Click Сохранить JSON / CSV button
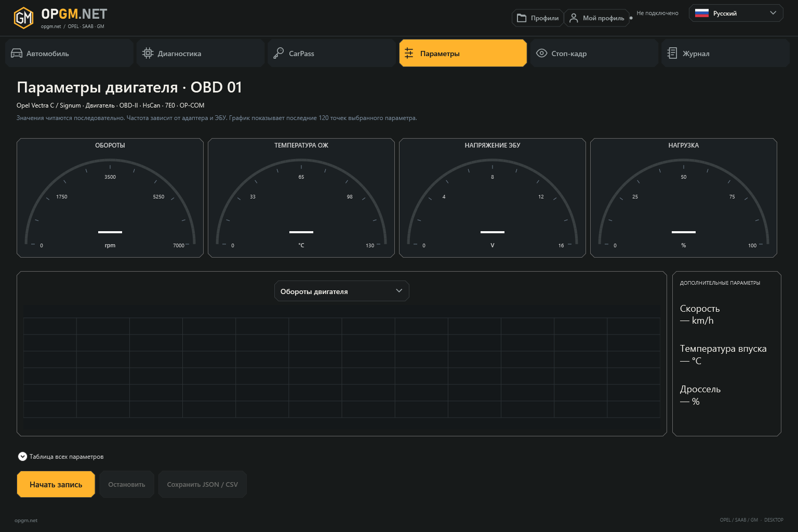This screenshot has height=532, width=798. tap(202, 484)
